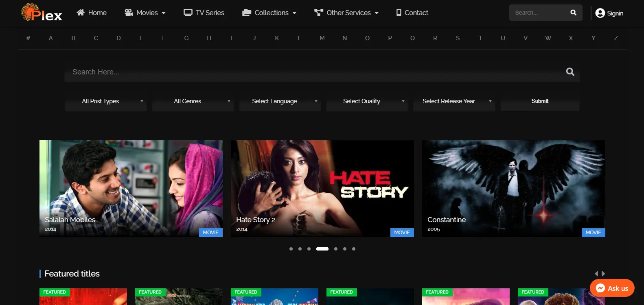This screenshot has height=305, width=644.
Task: Filter titles by letter K
Action: 277,38
